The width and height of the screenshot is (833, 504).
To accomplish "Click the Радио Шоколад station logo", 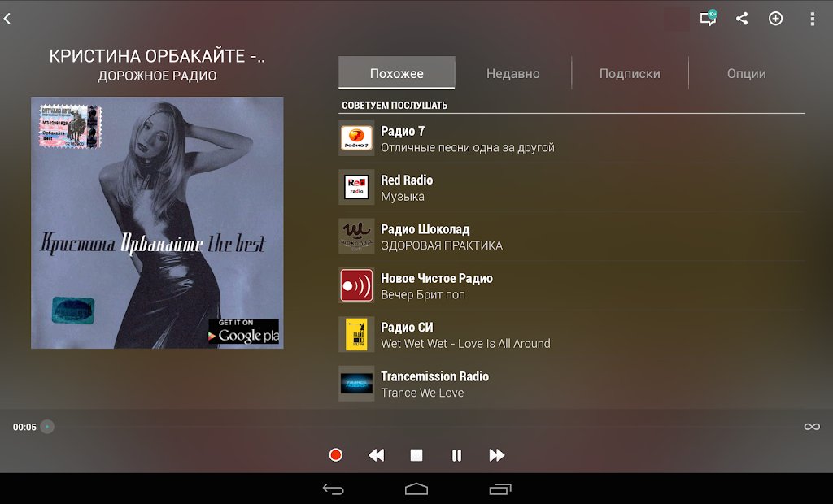I will tap(355, 236).
